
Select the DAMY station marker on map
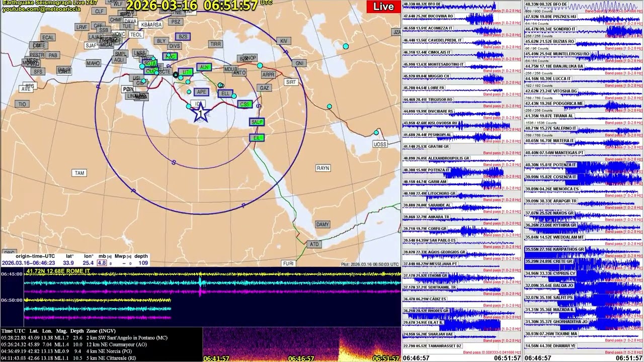coord(323,224)
